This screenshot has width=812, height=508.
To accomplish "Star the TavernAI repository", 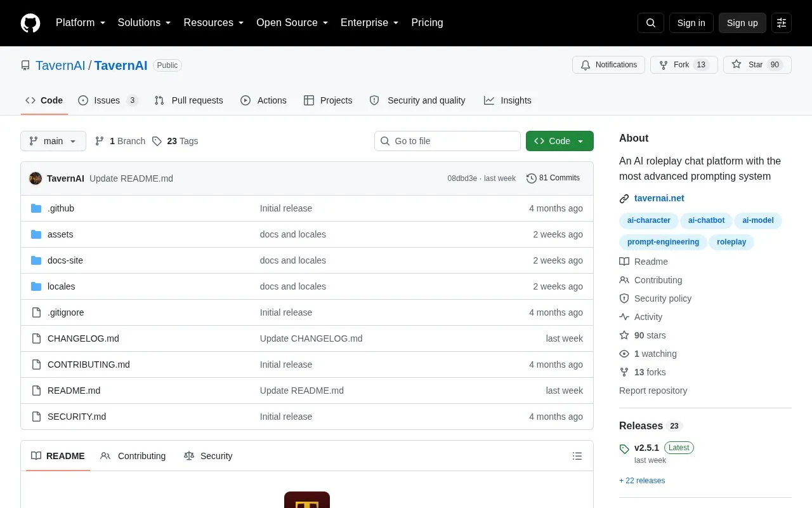I will [x=757, y=65].
